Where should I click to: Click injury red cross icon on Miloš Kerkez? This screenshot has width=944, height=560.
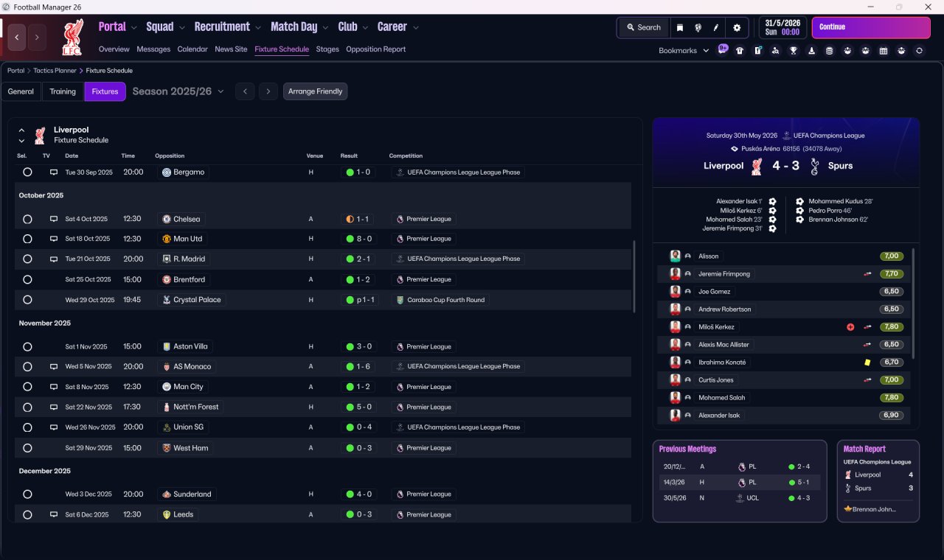pos(850,327)
